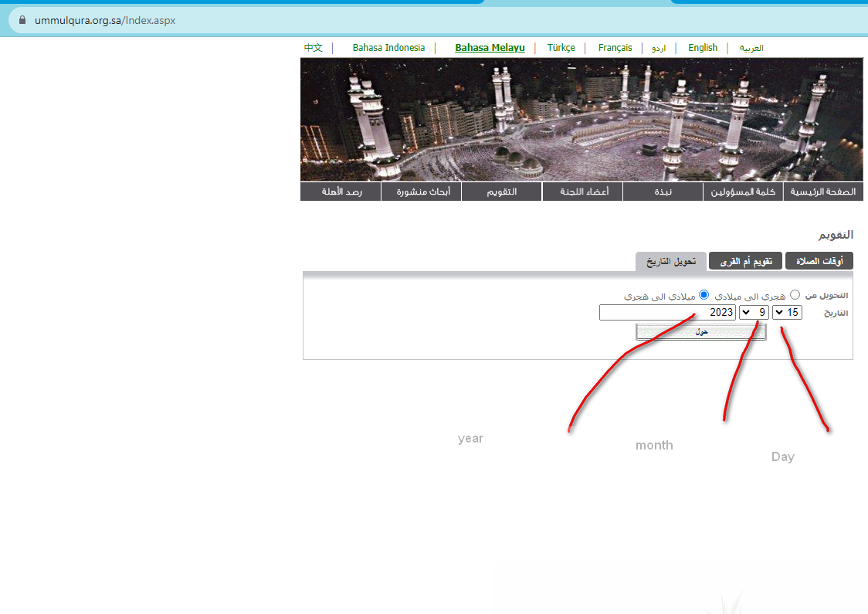Switch language to Français

(x=615, y=48)
